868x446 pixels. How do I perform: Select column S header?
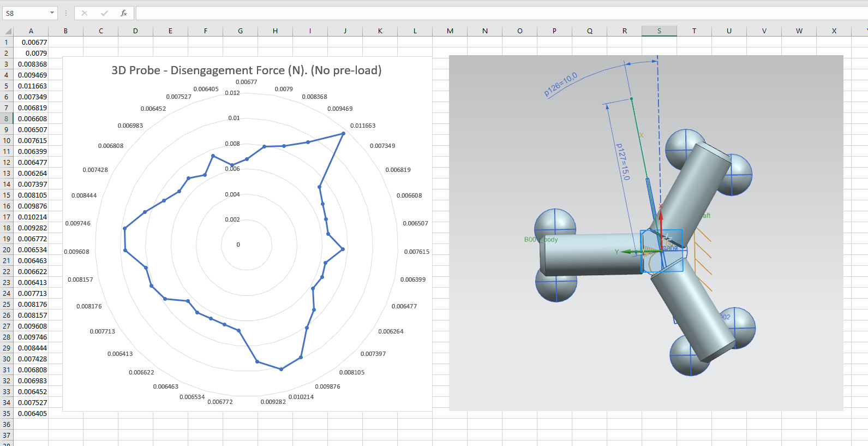coord(659,31)
